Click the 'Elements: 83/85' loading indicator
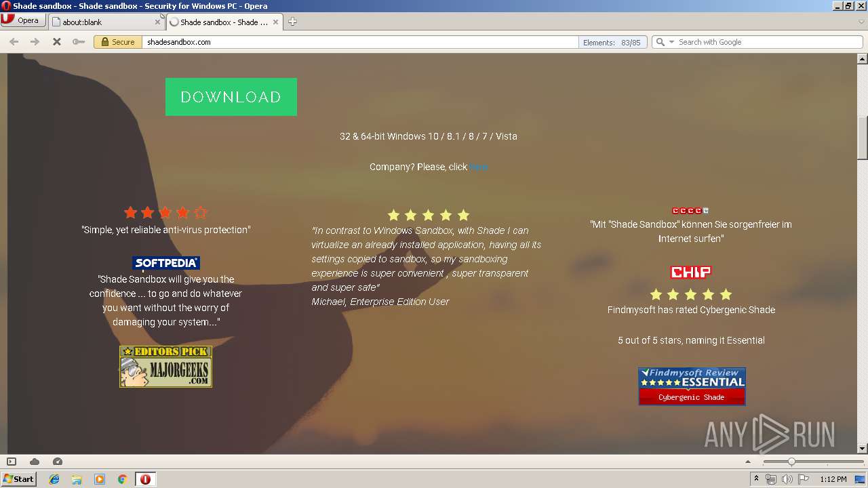Screen dimensions: 868x488 (612, 42)
